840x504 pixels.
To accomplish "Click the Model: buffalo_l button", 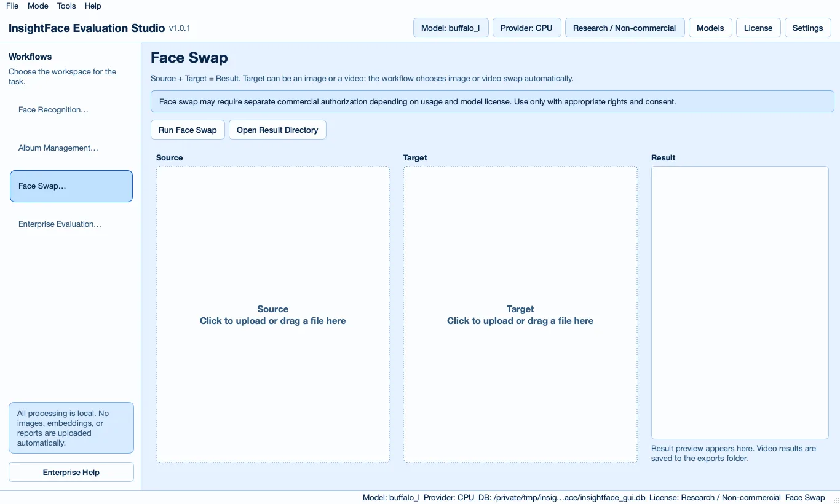I will click(x=451, y=28).
